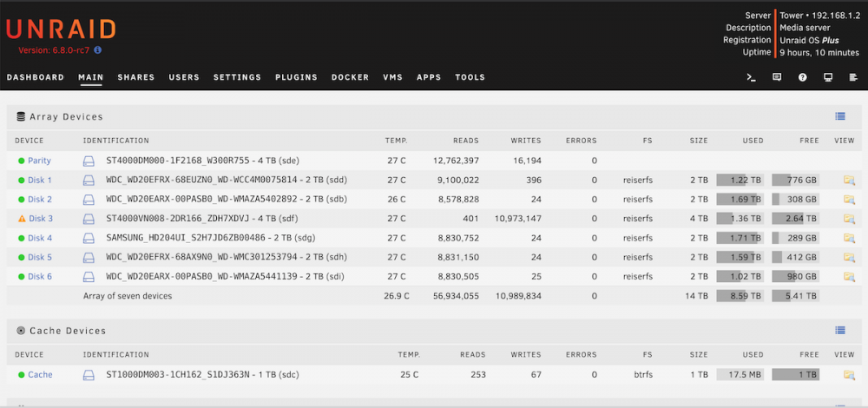Click the Cache drive icon

89,375
